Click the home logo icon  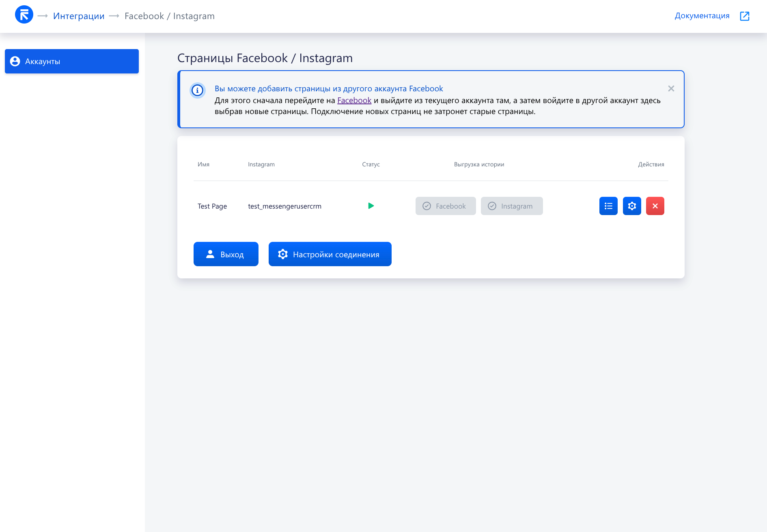[x=24, y=15]
